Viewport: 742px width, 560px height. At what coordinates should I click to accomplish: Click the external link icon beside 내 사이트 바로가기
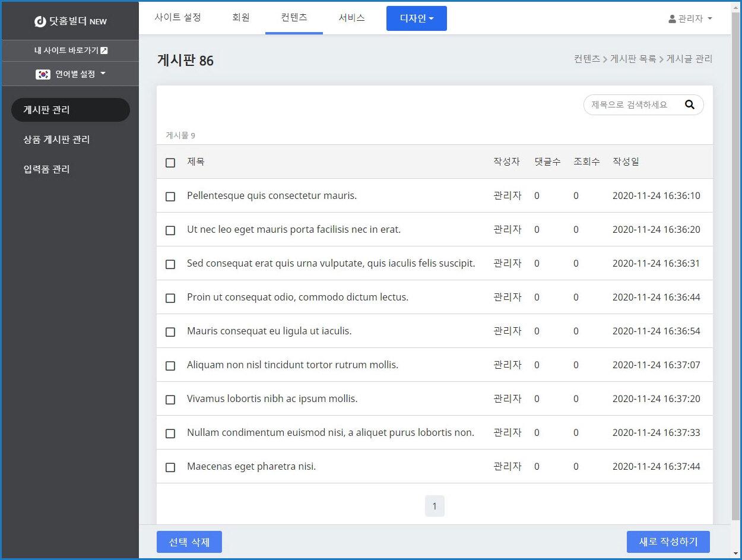(x=104, y=50)
